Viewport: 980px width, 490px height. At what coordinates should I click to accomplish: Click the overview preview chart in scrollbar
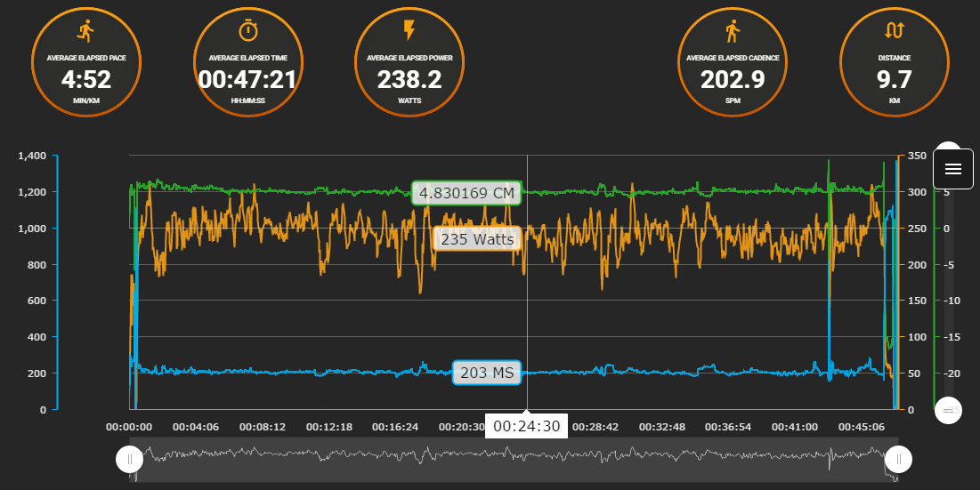514,459
